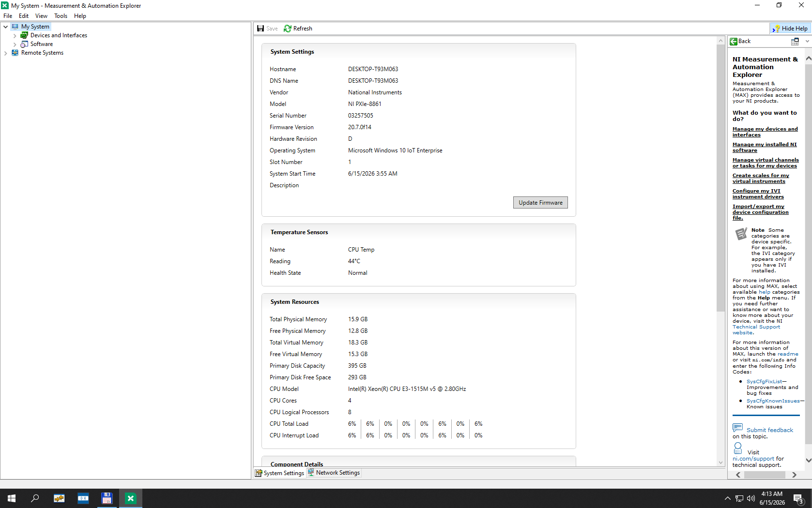Open the readme link
The width and height of the screenshot is (812, 508).
pos(788,354)
